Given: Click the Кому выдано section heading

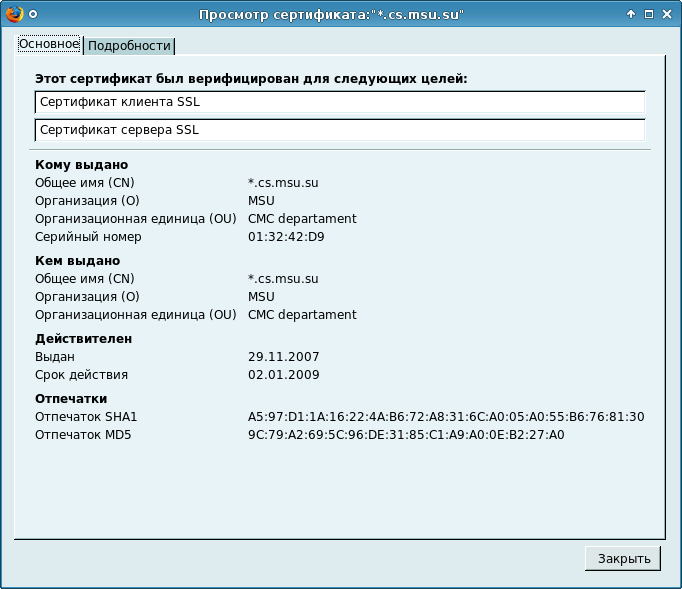Looking at the screenshot, I should tap(82, 165).
